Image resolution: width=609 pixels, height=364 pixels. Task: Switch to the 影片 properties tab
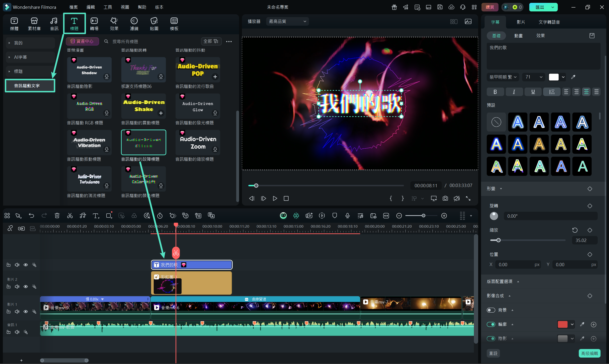[521, 22]
